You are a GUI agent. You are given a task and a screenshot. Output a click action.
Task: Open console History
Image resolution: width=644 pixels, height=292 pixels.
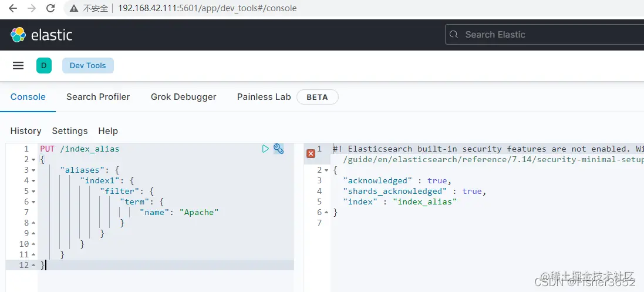(x=26, y=131)
